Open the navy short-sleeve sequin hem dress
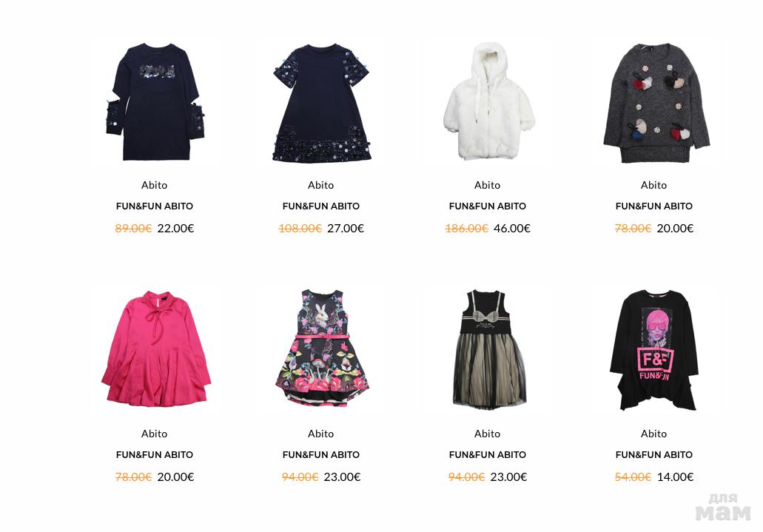This screenshot has height=532, width=763. (321, 103)
